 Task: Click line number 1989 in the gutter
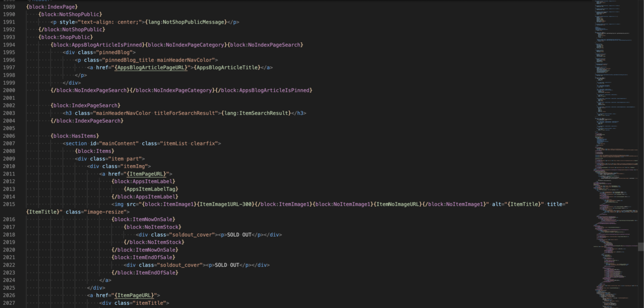(9, 6)
